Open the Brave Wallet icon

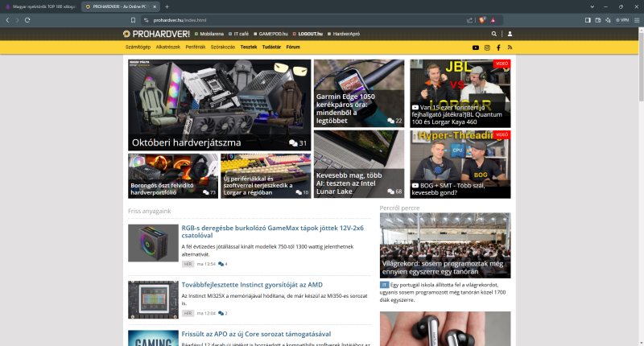[598, 20]
